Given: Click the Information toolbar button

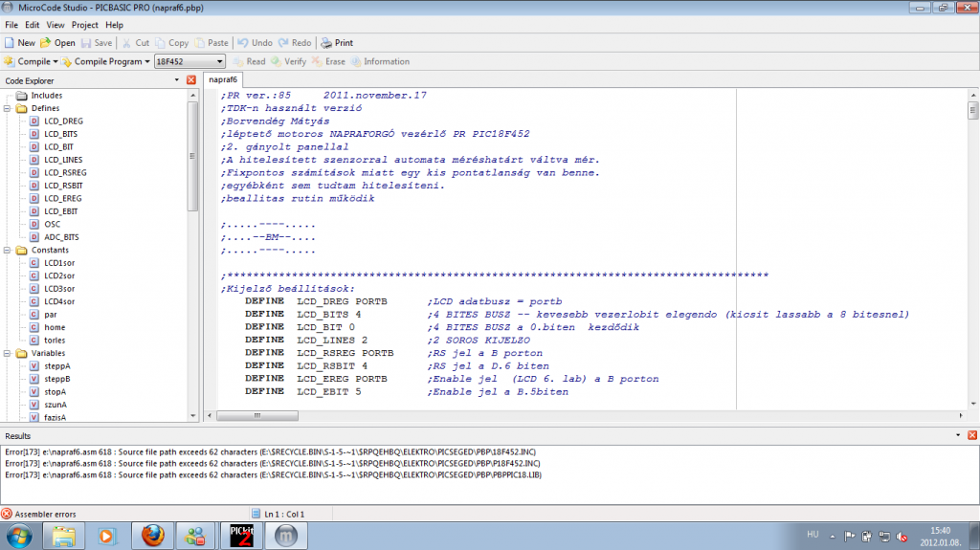Looking at the screenshot, I should click(x=380, y=61).
